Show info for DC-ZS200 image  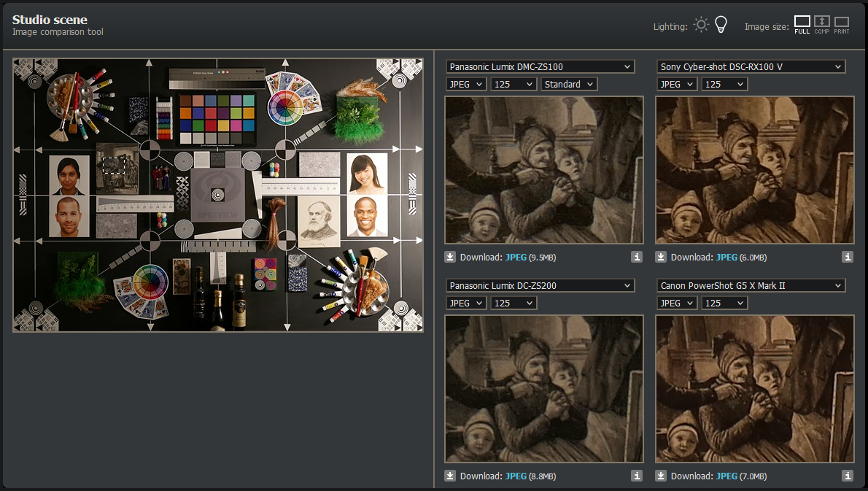(x=637, y=476)
